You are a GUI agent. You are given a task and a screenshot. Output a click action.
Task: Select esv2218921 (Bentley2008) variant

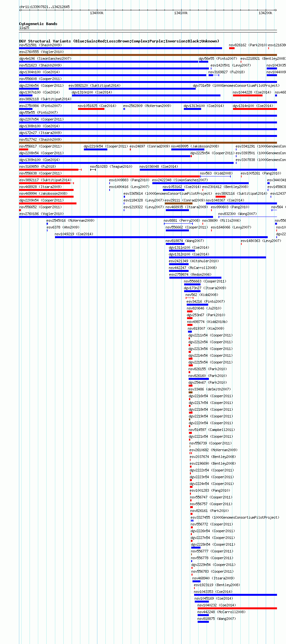click(x=263, y=58)
